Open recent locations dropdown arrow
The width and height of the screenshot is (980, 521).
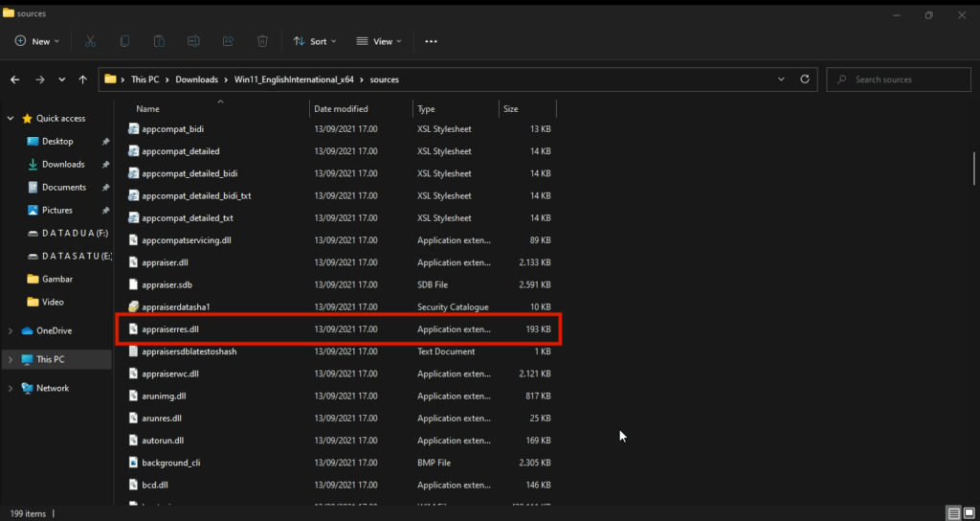tap(62, 79)
